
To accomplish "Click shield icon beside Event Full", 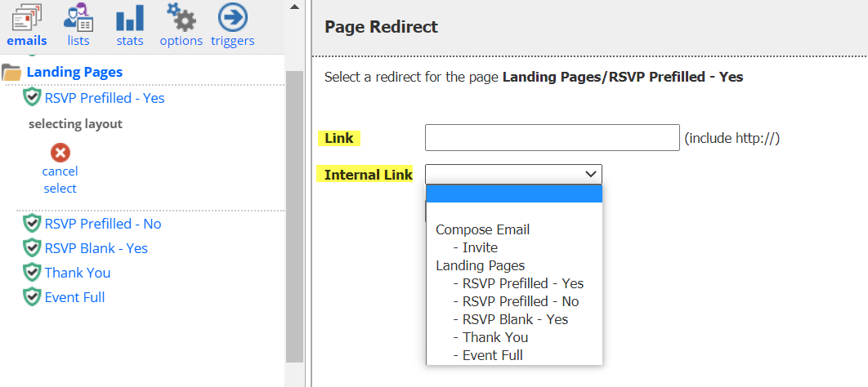I will coord(32,297).
